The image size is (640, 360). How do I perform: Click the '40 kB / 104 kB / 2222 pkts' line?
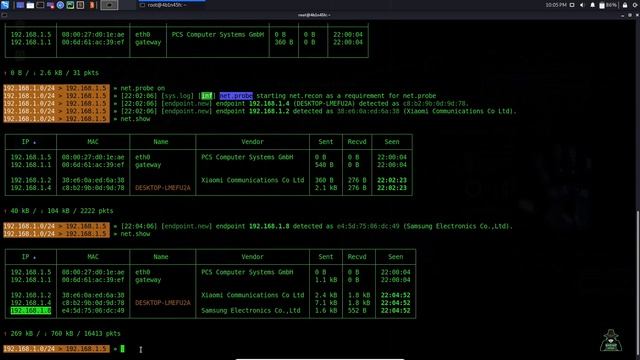point(58,211)
